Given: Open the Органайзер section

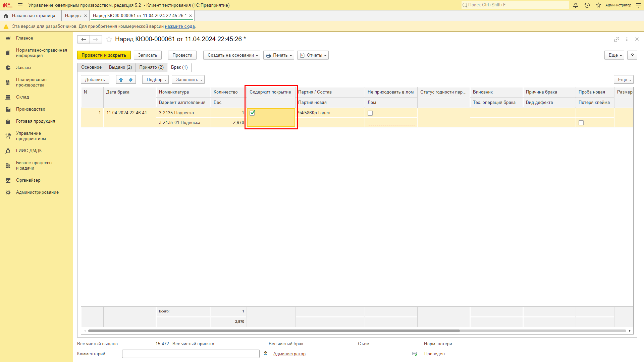Looking at the screenshot, I should [36, 180].
